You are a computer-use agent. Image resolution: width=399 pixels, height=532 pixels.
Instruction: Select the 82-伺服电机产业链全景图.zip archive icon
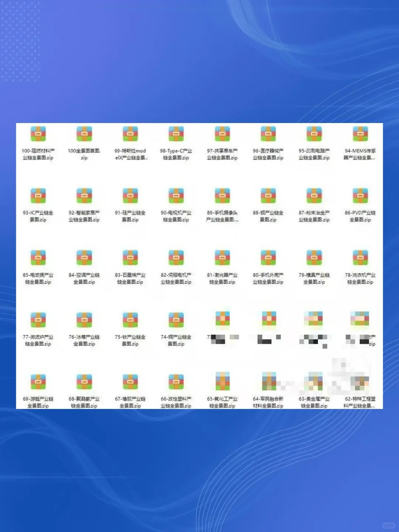coord(176,258)
